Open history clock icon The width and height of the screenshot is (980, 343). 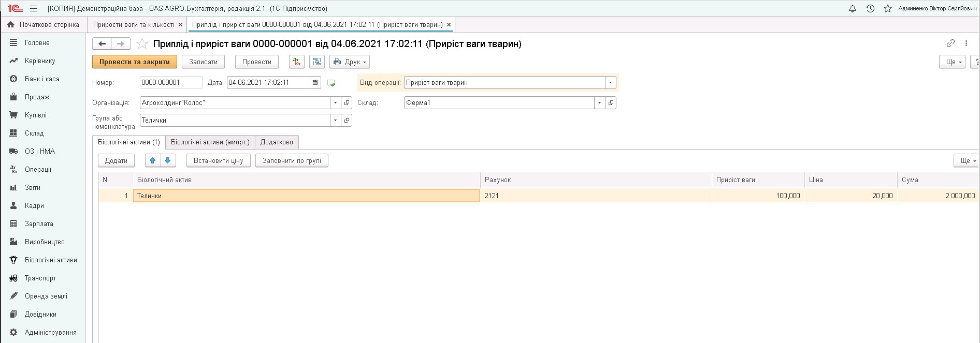[870, 9]
